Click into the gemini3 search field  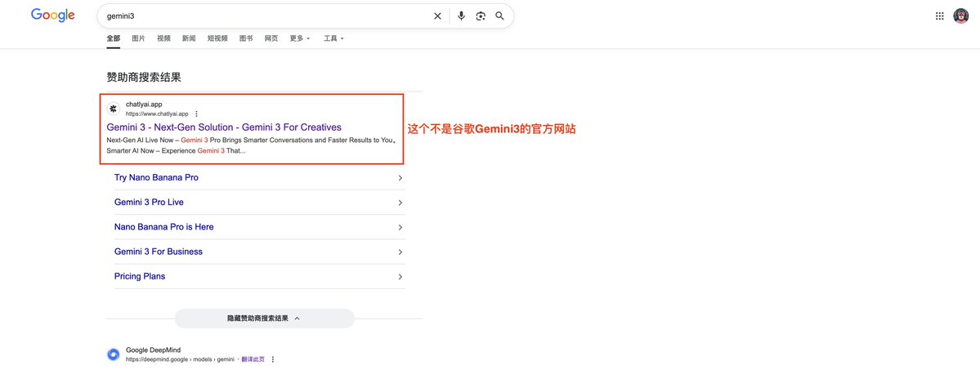coord(266,16)
